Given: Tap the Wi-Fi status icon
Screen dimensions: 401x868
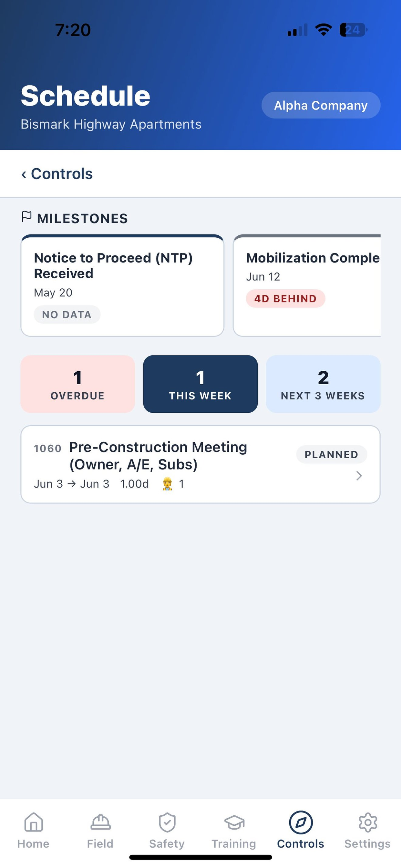Looking at the screenshot, I should tap(324, 30).
